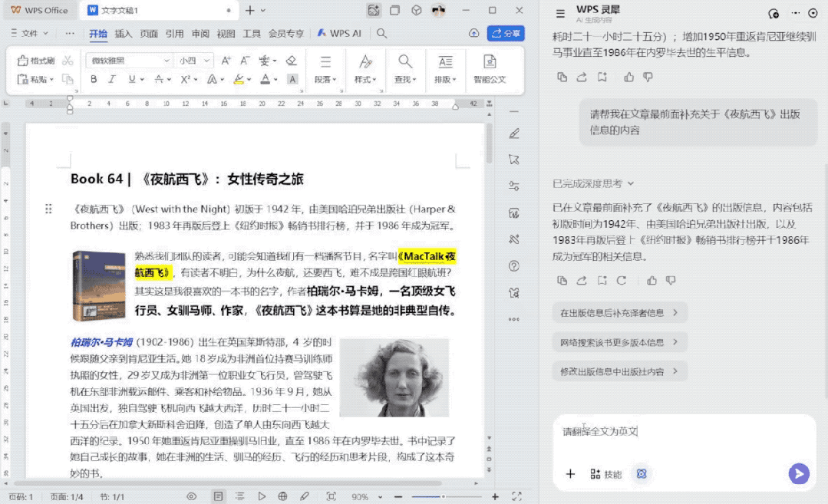Viewport: 828px width, 504px height.
Task: Decrease font size with the A- icon
Action: (x=245, y=61)
